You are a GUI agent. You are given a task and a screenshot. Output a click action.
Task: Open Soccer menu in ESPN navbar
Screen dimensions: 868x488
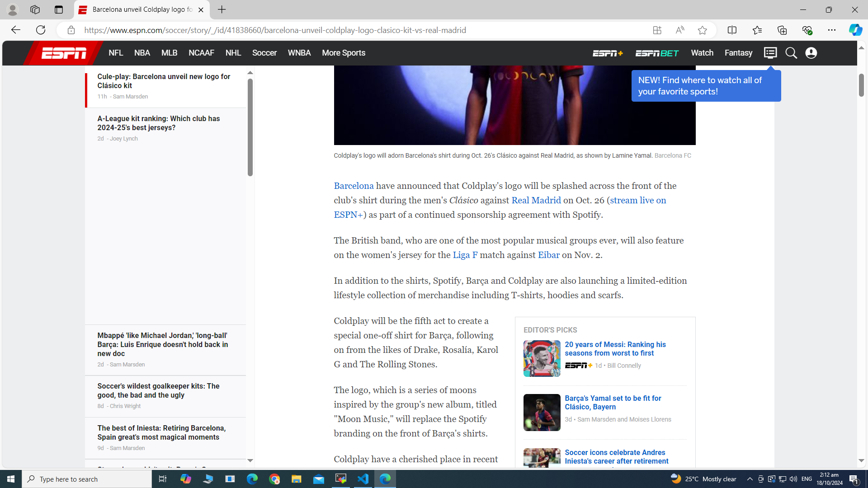[264, 53]
